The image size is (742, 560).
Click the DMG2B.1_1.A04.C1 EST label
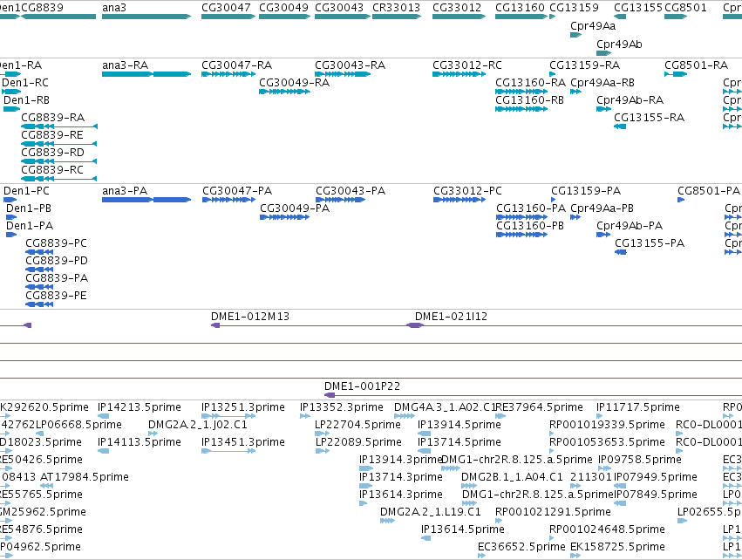[x=513, y=476]
